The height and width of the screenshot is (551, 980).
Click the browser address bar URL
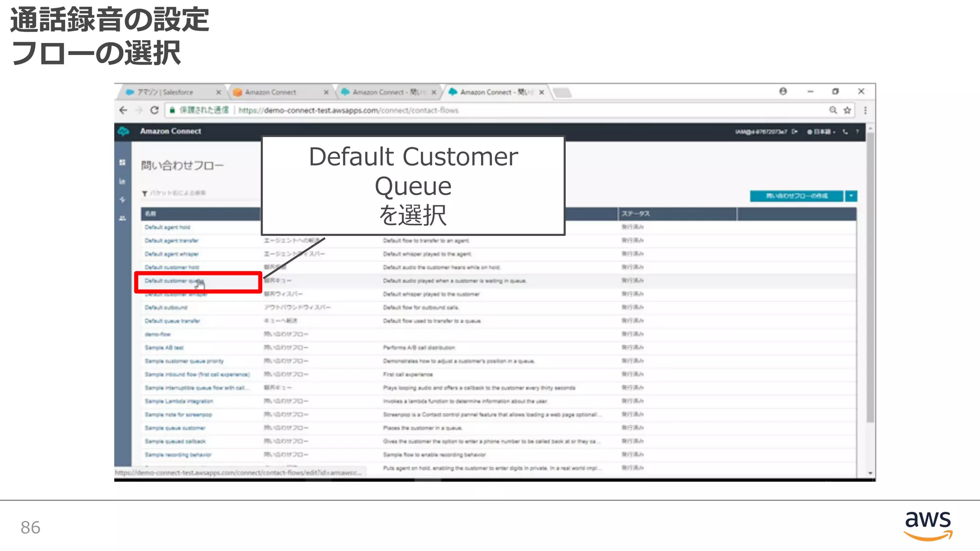coord(348,110)
